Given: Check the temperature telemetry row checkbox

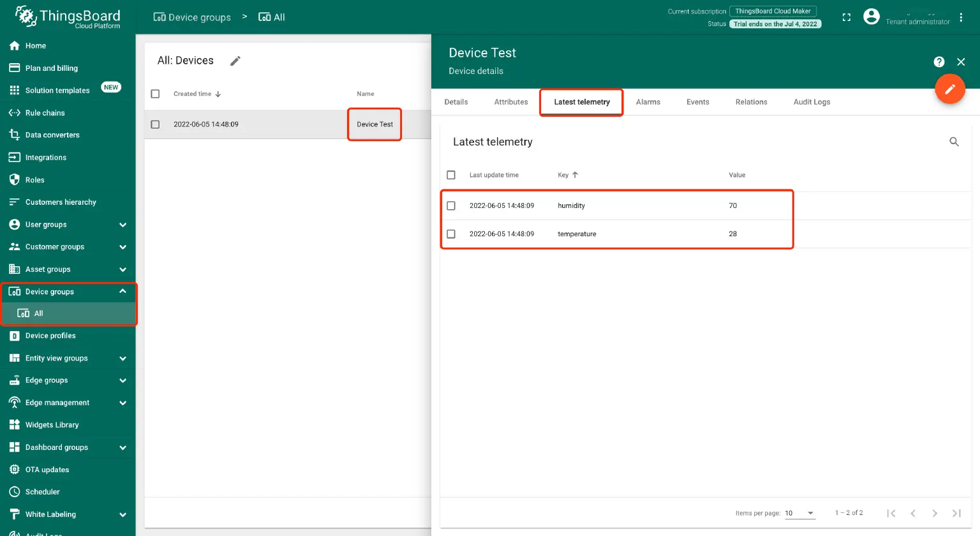Looking at the screenshot, I should click(451, 234).
